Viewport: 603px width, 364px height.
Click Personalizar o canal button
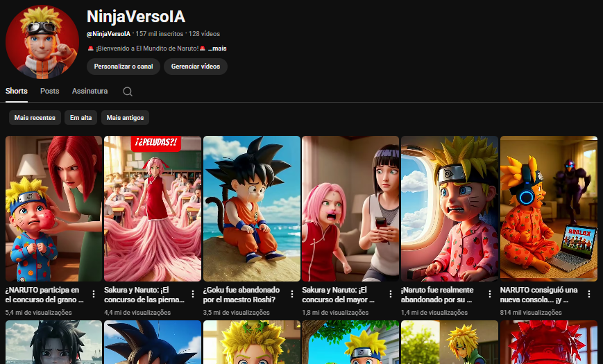124,67
